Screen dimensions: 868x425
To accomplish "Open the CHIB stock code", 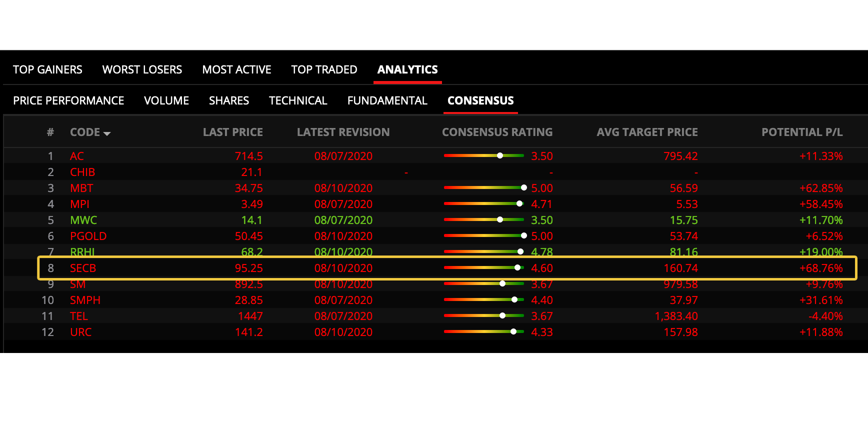I will click(82, 172).
